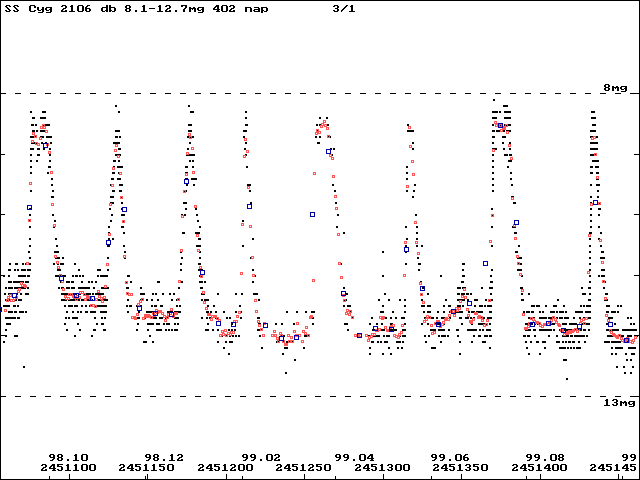Click the "13mg" lower limit label
This screenshot has height=480, width=640.
[x=619, y=403]
